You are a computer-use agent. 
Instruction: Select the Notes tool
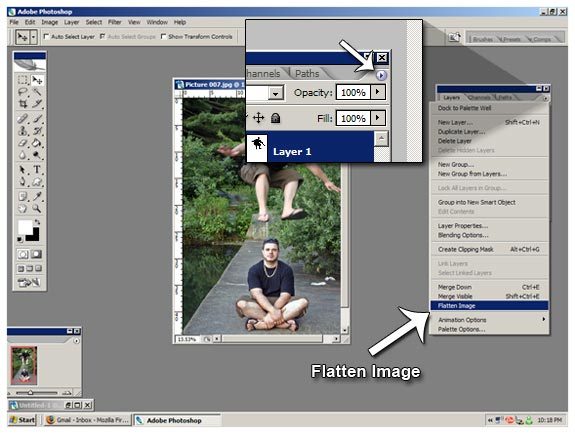[x=23, y=196]
